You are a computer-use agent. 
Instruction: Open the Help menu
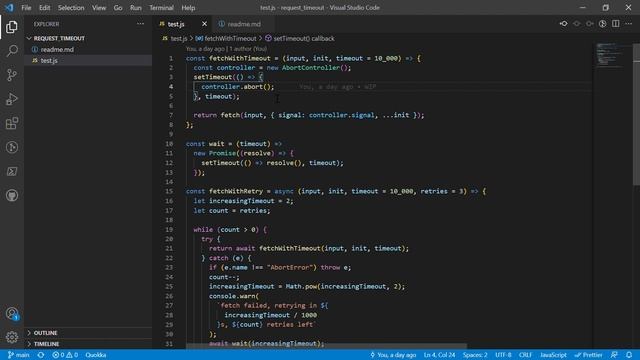point(188,8)
